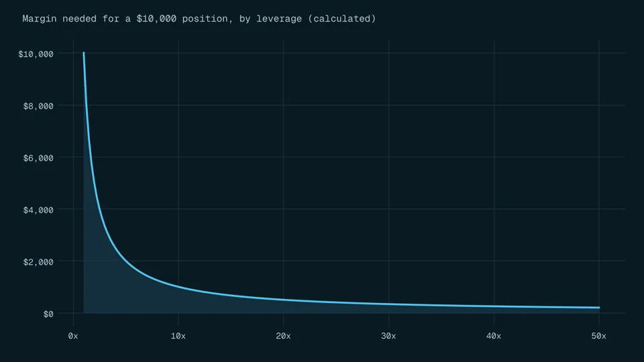The image size is (644, 362).
Task: Click the $2,000 y-axis label
Action: pos(38,262)
